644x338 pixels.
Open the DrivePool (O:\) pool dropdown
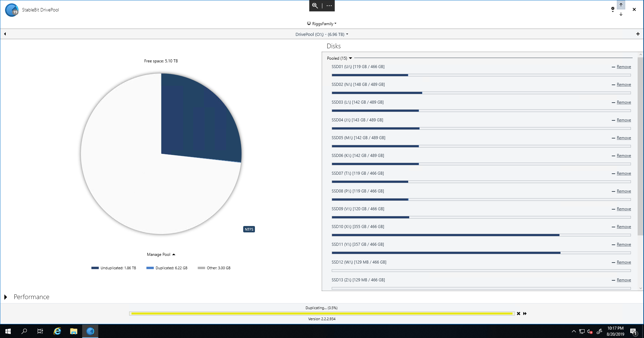point(322,34)
